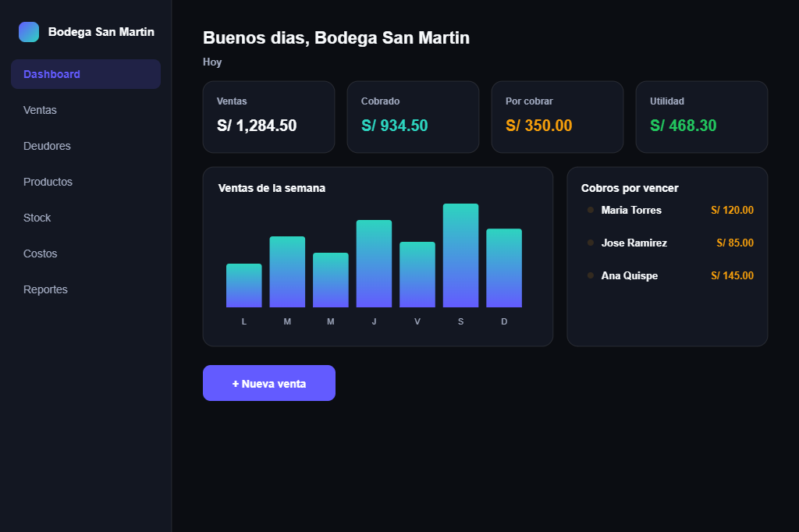The width and height of the screenshot is (799, 532).
Task: Open the Por cobrar S/ 350.00 card
Action: 557,117
